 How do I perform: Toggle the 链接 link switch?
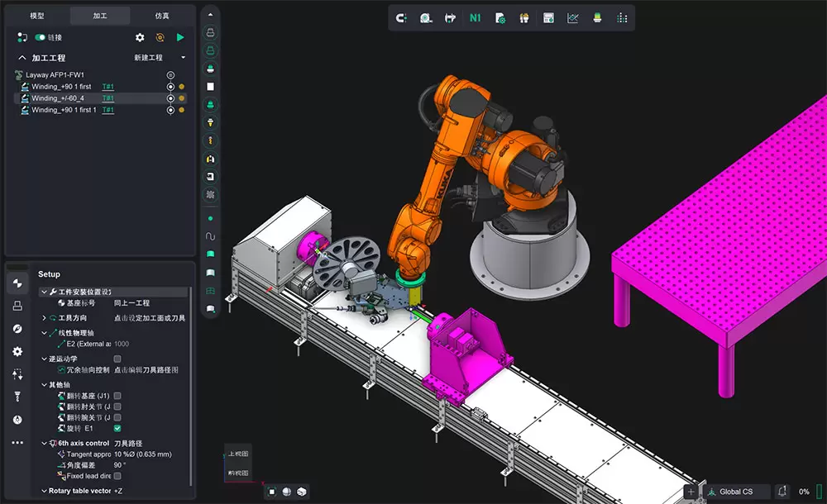[40, 37]
